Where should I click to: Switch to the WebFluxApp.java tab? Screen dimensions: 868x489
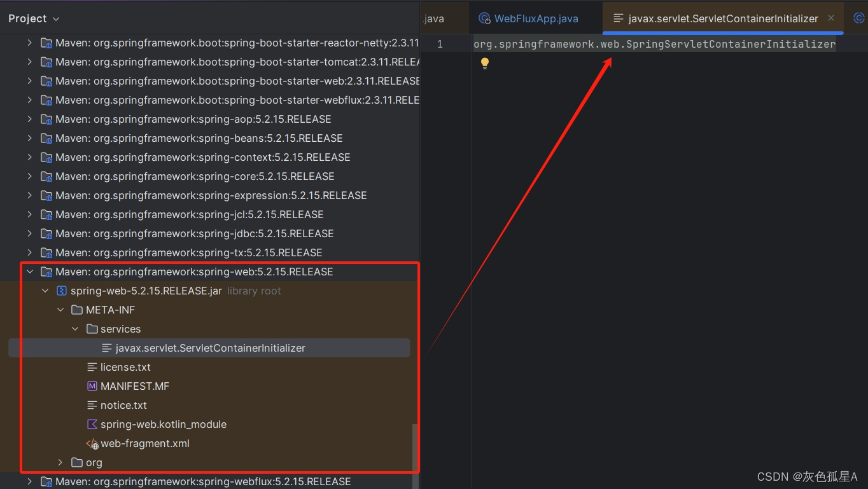[536, 18]
